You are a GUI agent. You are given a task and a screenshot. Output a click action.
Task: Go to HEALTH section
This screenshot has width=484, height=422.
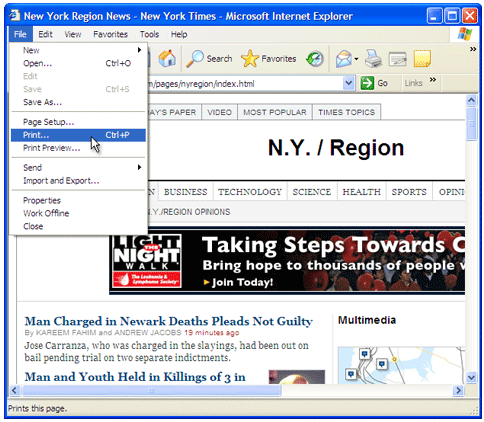click(362, 192)
